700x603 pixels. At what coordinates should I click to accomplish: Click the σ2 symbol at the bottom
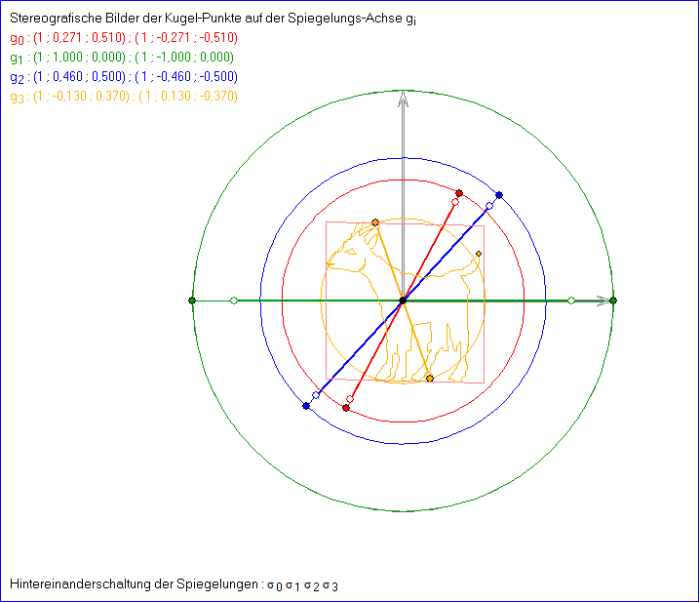(x=312, y=585)
